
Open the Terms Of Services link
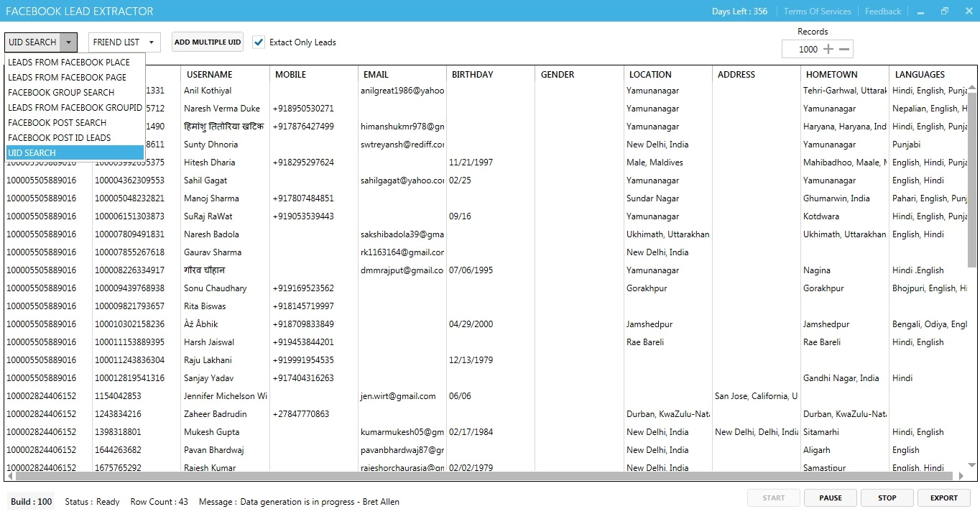coord(817,12)
